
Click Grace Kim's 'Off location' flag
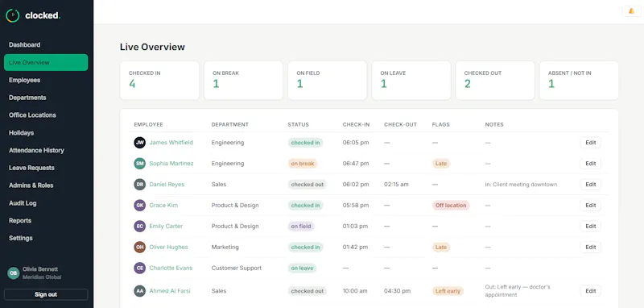[x=451, y=205]
